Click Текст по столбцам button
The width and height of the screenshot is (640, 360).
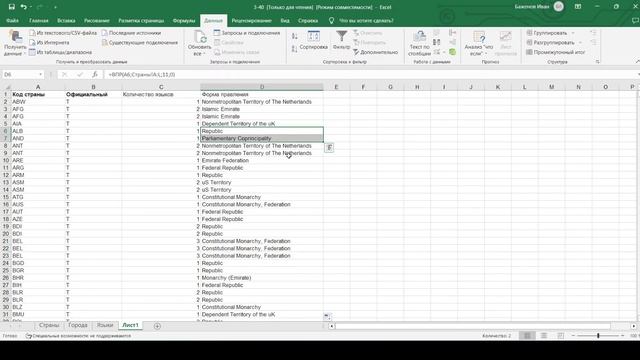pos(420,43)
